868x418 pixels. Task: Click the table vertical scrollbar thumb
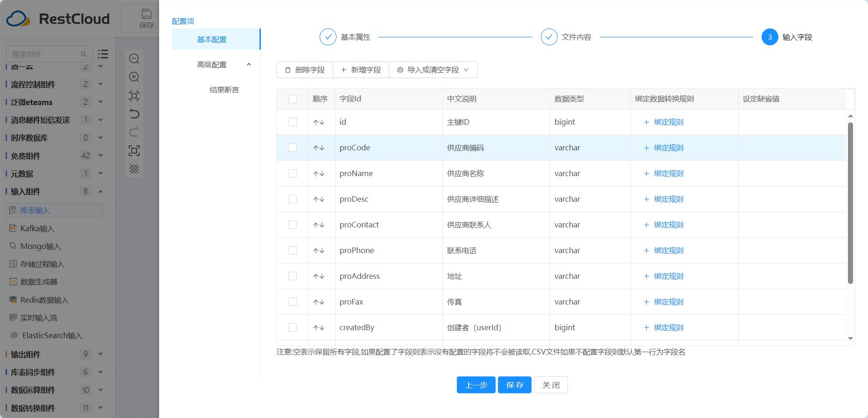tap(850, 203)
